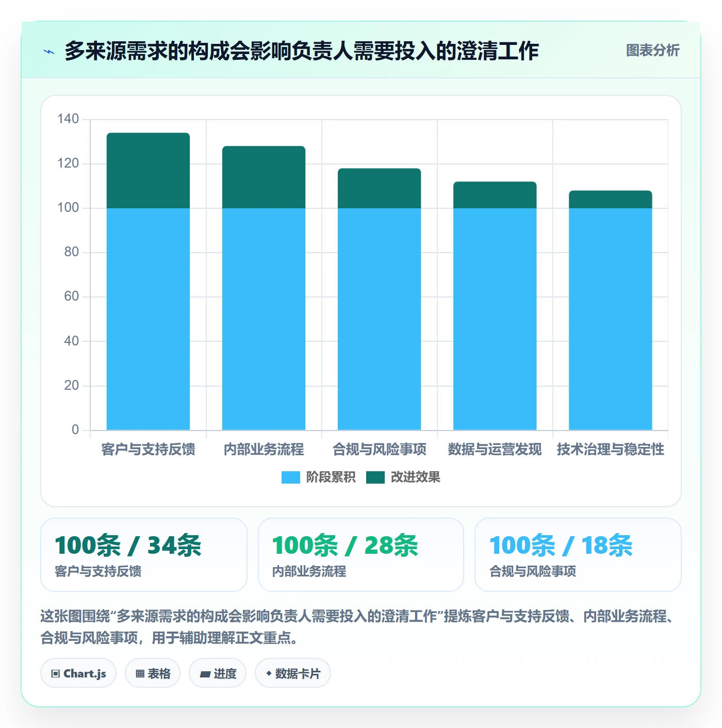
Task: Click the x-axis label 客户与支持反馈
Action: click(x=148, y=450)
